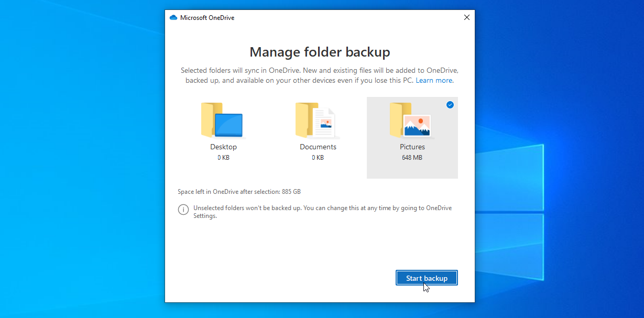This screenshot has width=644, height=318.
Task: Select the Desktop folder icon
Action: coord(222,120)
